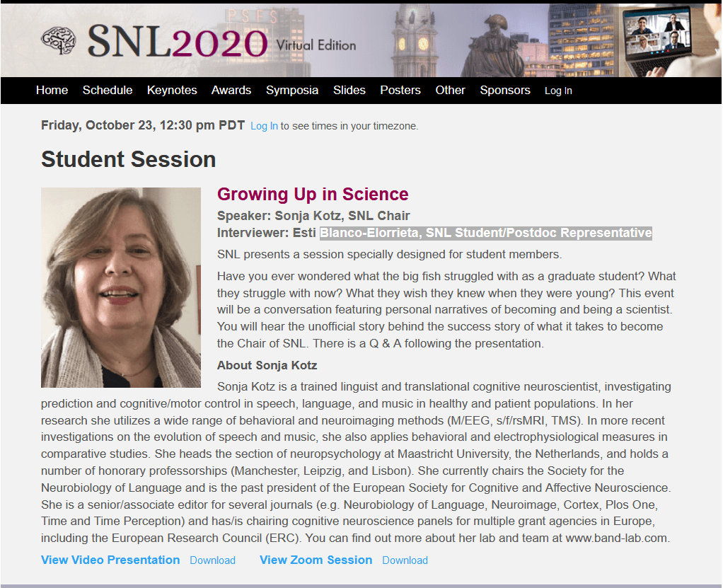Open the Posters menu

(x=400, y=91)
